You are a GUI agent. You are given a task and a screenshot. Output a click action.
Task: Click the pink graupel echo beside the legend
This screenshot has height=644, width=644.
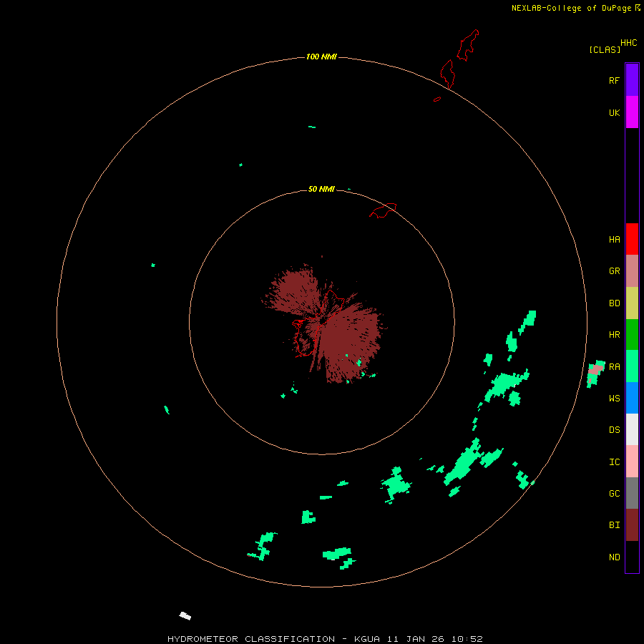point(595,371)
